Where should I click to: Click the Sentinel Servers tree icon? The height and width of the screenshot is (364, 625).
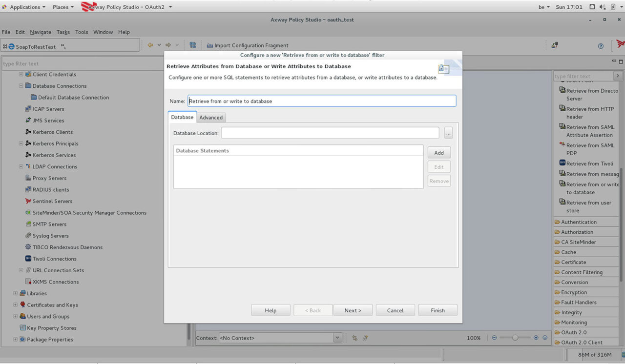pos(28,201)
